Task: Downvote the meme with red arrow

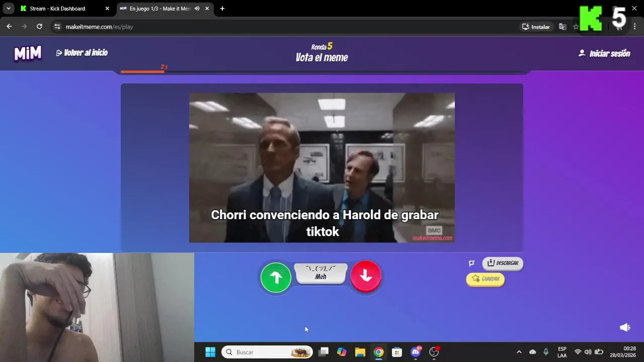Action: point(366,276)
